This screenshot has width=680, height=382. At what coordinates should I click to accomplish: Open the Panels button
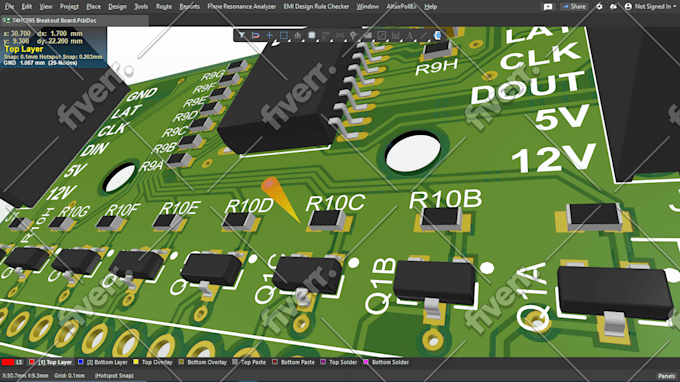click(666, 376)
